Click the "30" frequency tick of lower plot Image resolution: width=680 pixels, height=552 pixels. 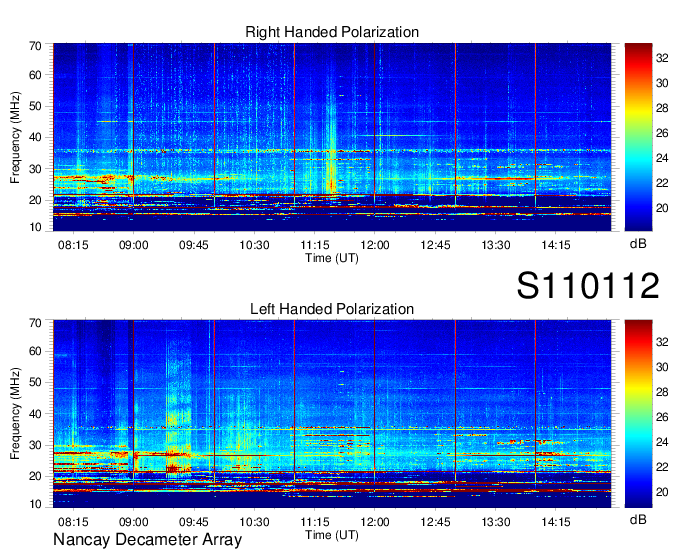pyautogui.click(x=36, y=445)
